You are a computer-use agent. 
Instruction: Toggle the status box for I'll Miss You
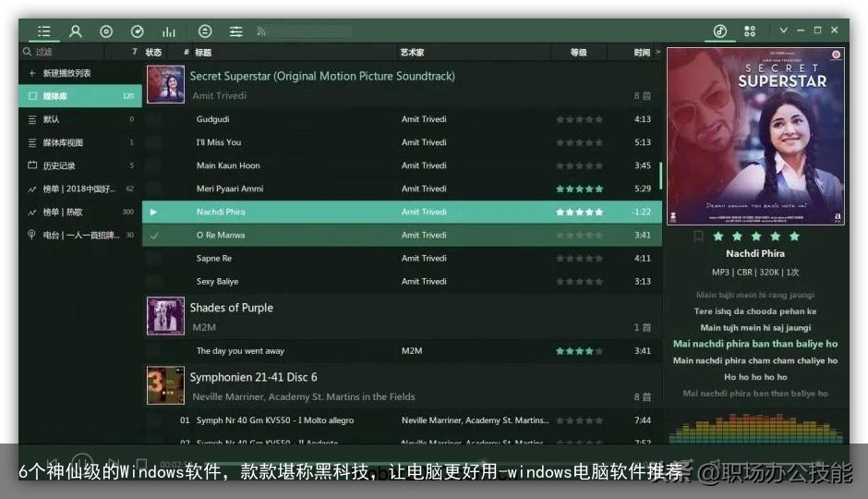pos(154,142)
